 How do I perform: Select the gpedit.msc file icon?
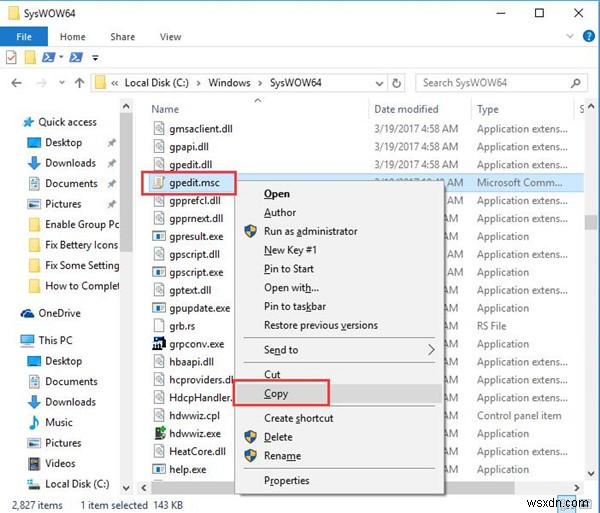[x=159, y=182]
